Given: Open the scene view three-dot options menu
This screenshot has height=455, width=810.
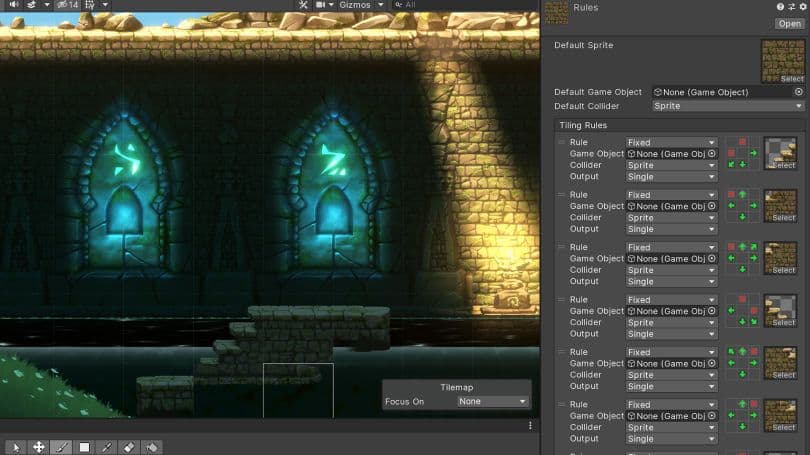Looking at the screenshot, I should tap(530, 425).
